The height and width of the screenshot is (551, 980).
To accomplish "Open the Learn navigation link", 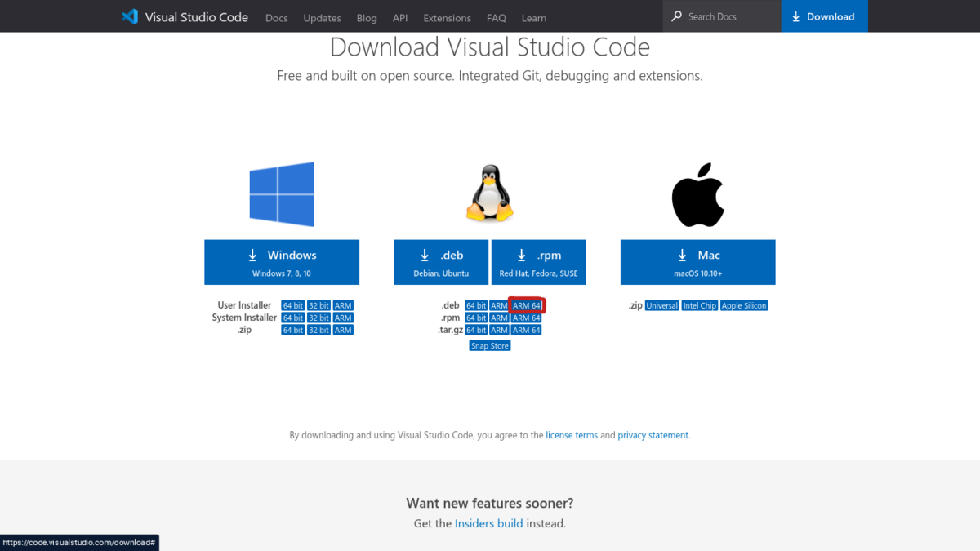I will (534, 18).
